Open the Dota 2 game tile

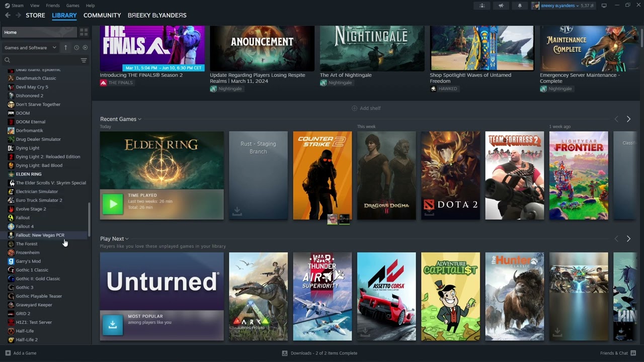pos(450,175)
